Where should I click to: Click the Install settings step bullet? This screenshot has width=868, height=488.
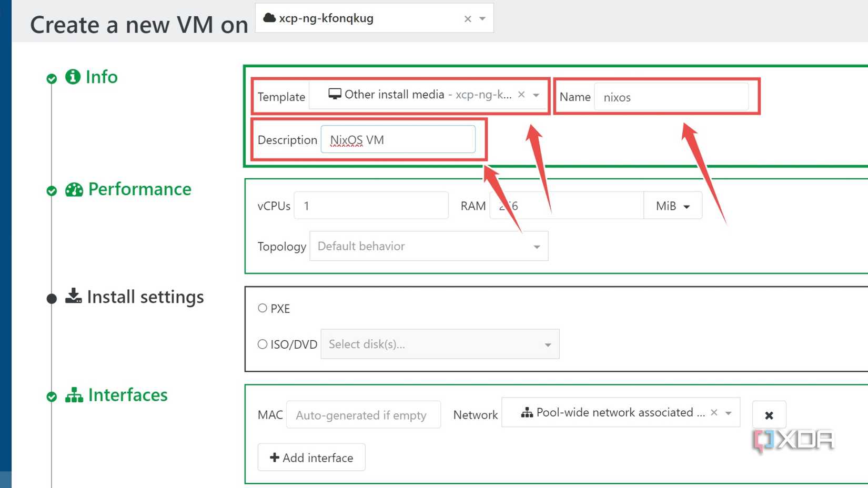pyautogui.click(x=52, y=299)
